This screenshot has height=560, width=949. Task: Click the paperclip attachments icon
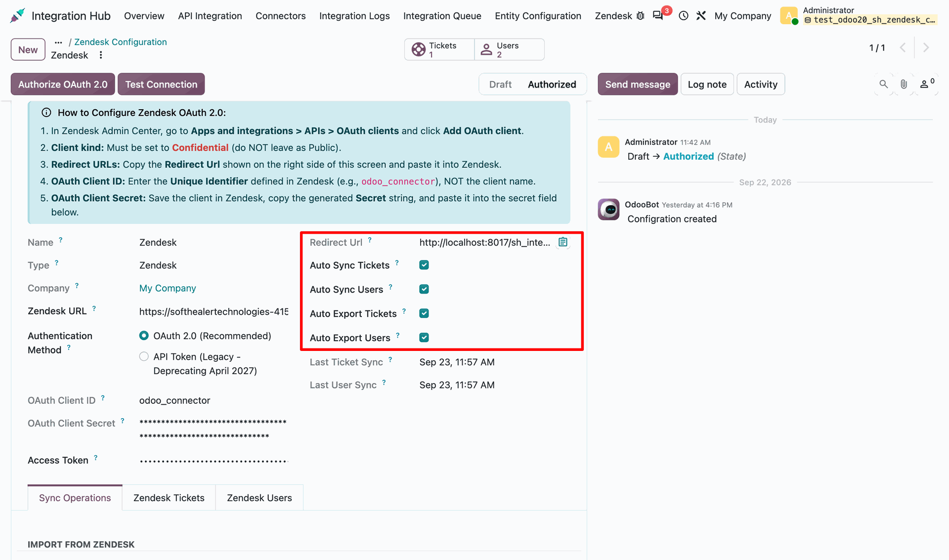(904, 85)
